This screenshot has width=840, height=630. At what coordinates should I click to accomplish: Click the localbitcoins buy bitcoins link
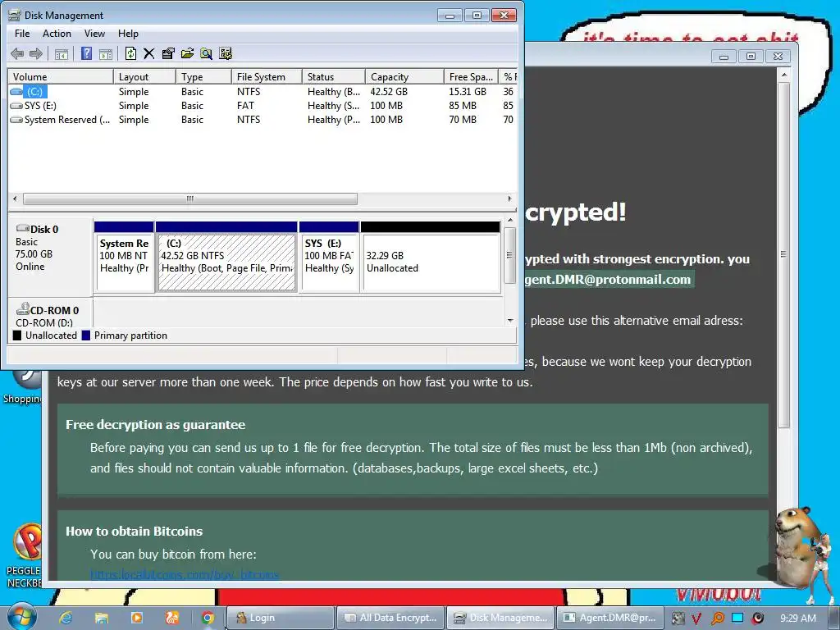tap(185, 574)
